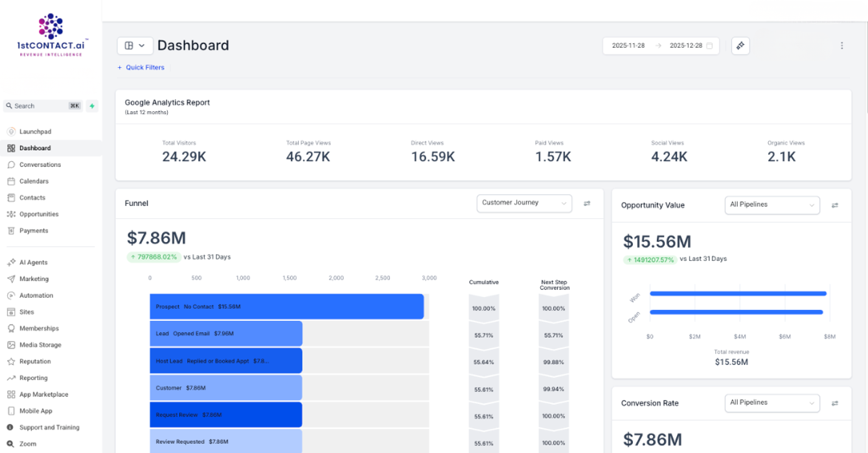The height and width of the screenshot is (453, 868).
Task: Open Opportunity Value All Pipelines dropdown
Action: tap(771, 205)
